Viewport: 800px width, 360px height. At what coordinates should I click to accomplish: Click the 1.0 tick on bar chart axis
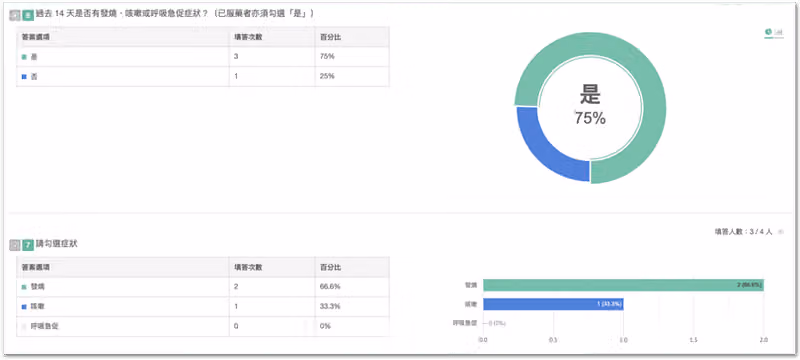623,340
